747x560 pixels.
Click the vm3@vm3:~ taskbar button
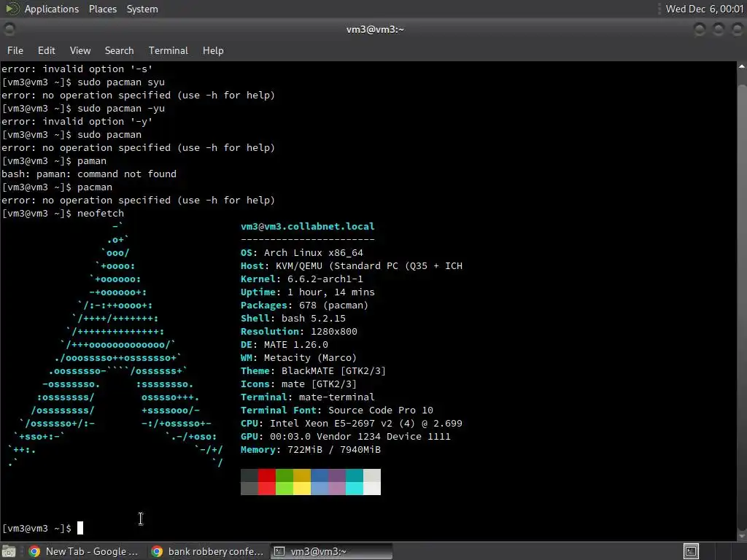coord(332,551)
